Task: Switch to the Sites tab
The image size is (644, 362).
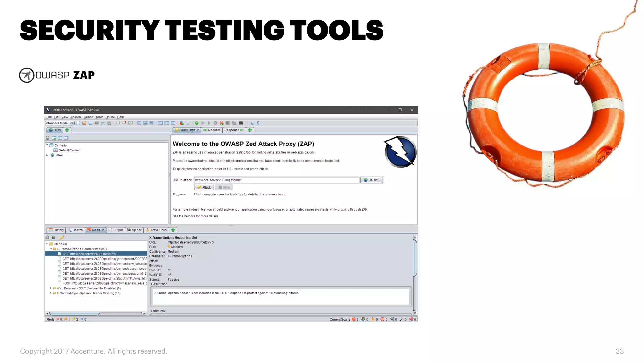Action: point(55,130)
